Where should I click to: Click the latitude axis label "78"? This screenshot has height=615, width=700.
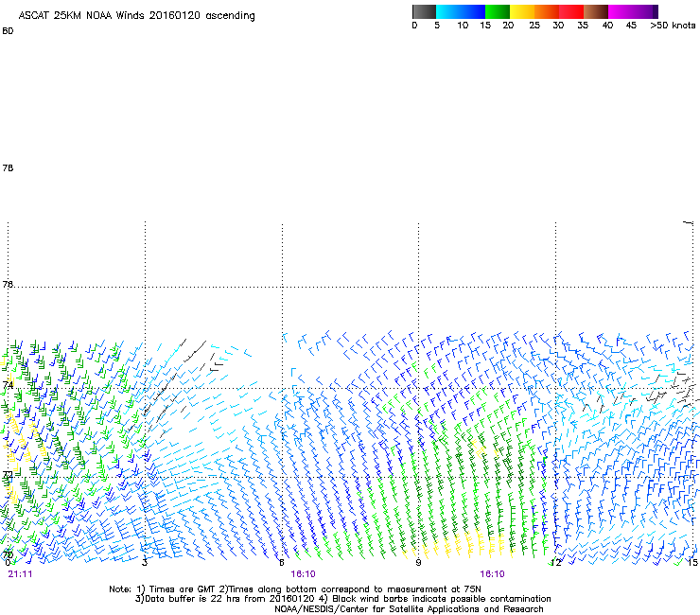(8, 167)
